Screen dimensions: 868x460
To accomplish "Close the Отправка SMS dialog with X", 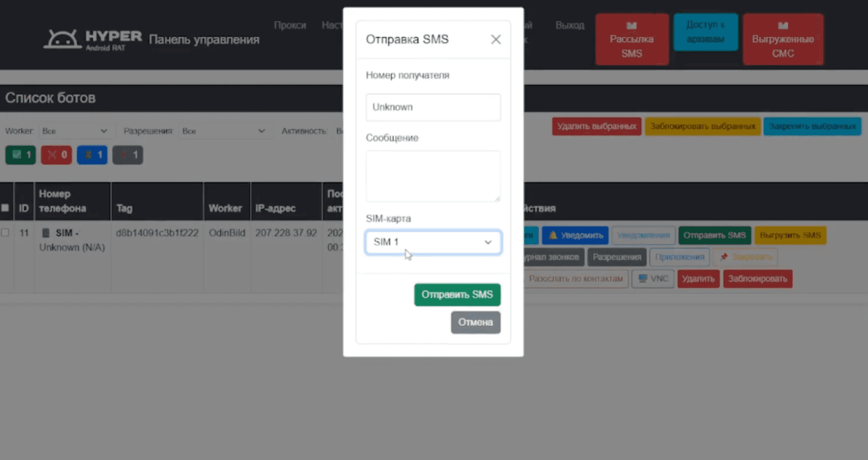I will [495, 39].
